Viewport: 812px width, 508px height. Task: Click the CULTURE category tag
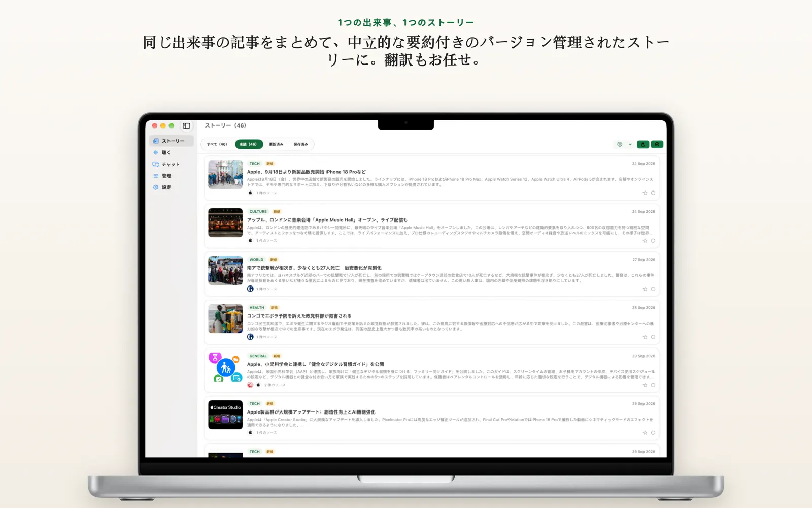[x=258, y=212]
